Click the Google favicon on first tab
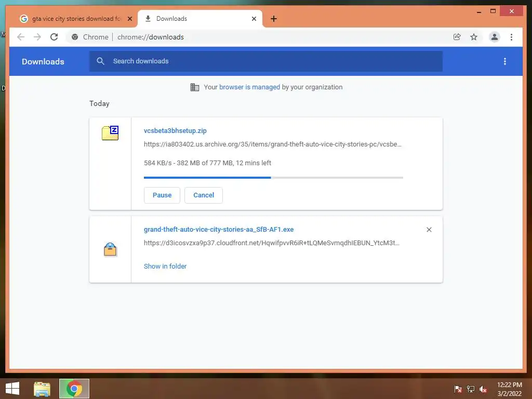The height and width of the screenshot is (399, 532). (x=23, y=19)
